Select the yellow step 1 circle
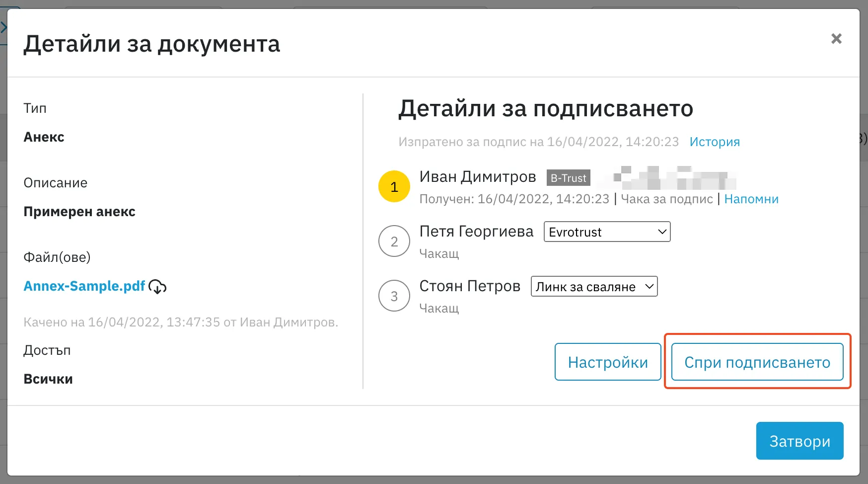Viewport: 868px width, 484px height. (x=394, y=187)
